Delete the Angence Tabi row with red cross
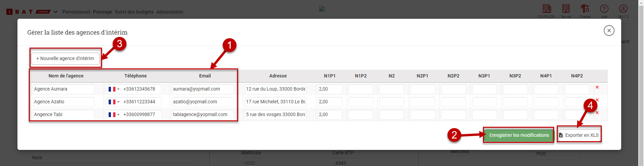The image size is (644, 166). tap(597, 113)
